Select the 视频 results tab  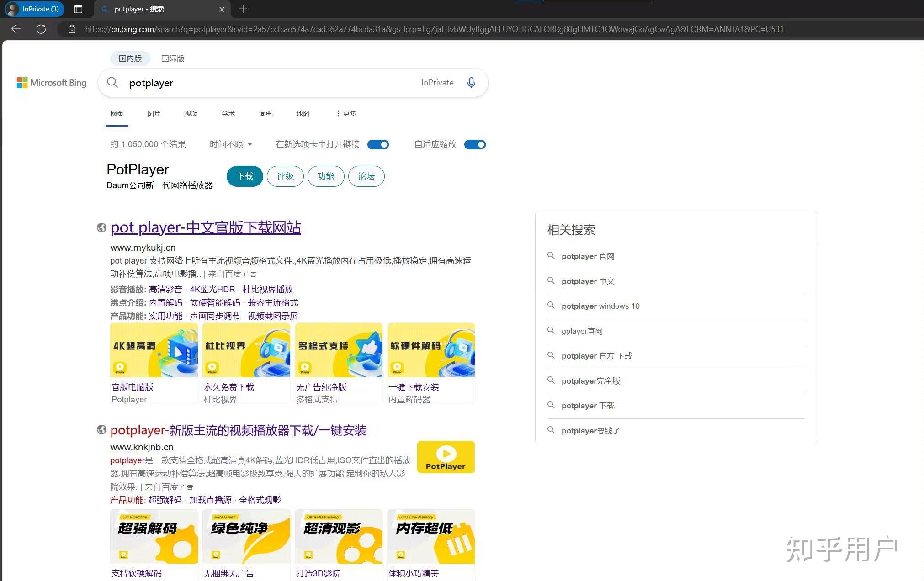(x=191, y=114)
